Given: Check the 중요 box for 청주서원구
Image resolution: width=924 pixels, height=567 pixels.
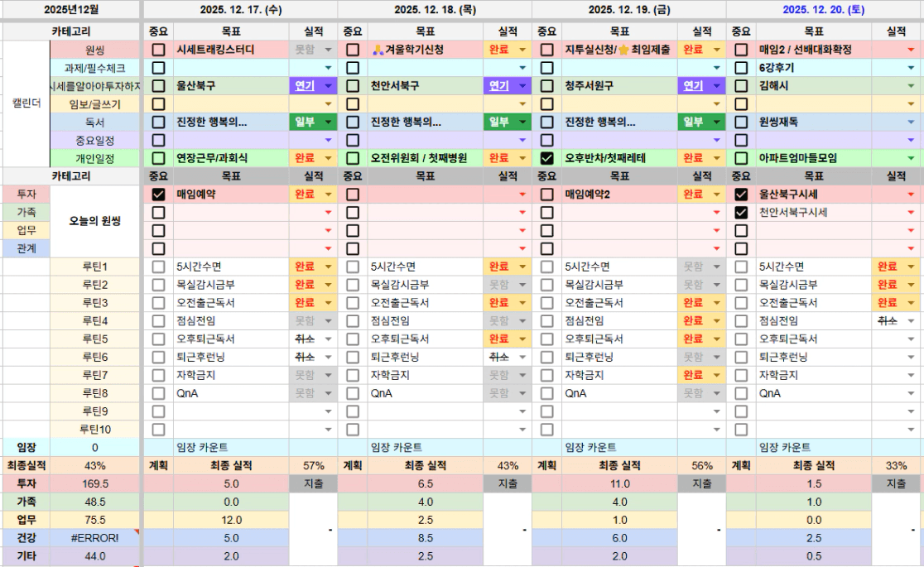Looking at the screenshot, I should click(546, 86).
